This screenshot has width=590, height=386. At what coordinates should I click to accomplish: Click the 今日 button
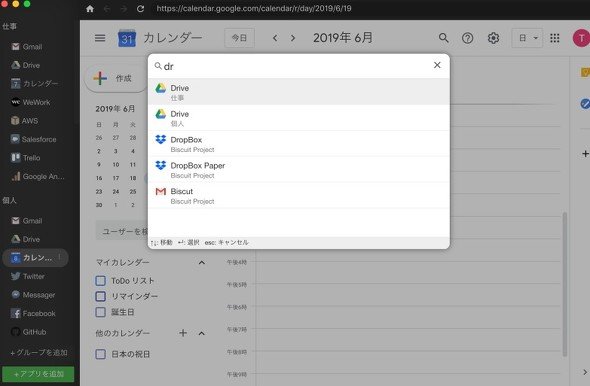[x=239, y=38]
